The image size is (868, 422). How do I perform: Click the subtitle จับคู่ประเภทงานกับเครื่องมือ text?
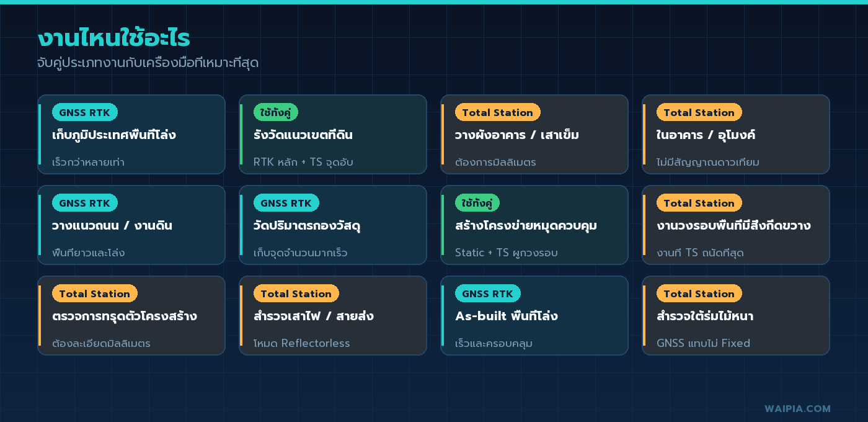tap(148, 63)
